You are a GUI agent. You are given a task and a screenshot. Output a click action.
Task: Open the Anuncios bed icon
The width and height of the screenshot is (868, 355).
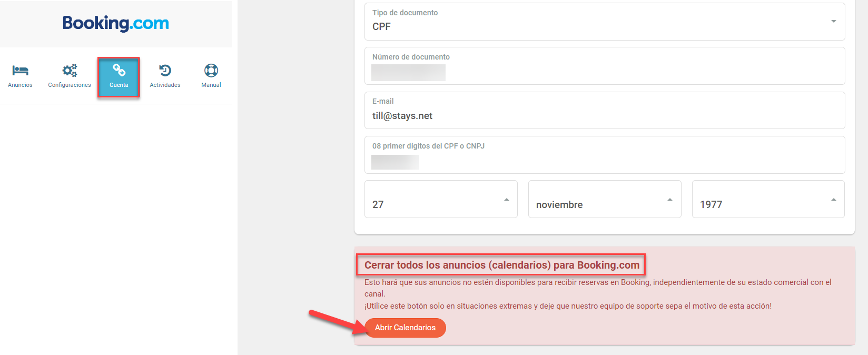pyautogui.click(x=20, y=71)
